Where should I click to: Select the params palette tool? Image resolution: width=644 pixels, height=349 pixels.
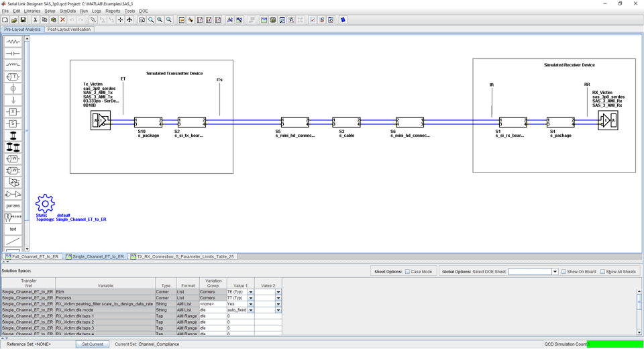tap(13, 205)
